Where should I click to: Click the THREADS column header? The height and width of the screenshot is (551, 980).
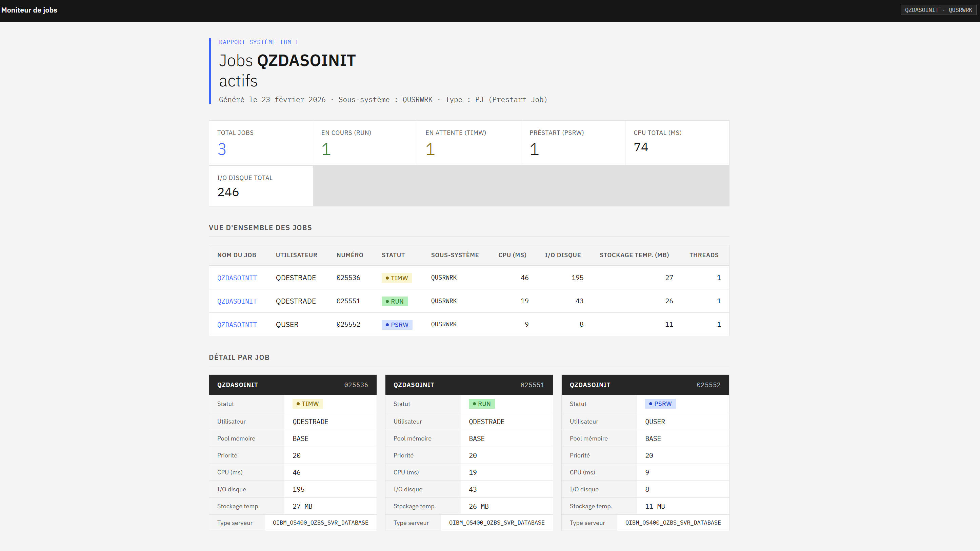(703, 255)
